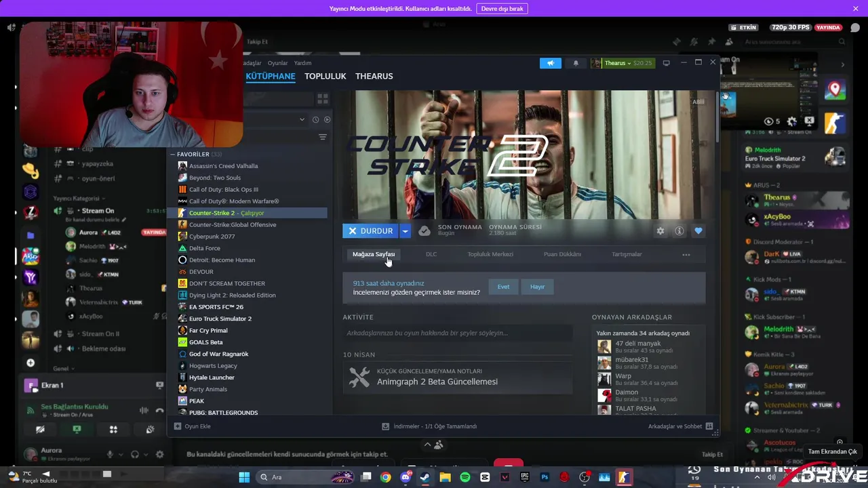Expand Discord headphone options chevron
This screenshot has height=488, width=868.
coord(146,455)
